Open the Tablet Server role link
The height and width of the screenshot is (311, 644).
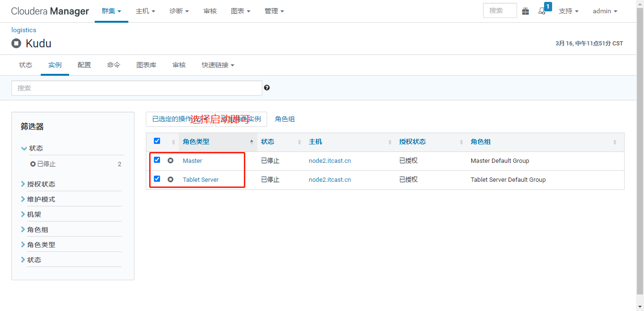point(201,179)
